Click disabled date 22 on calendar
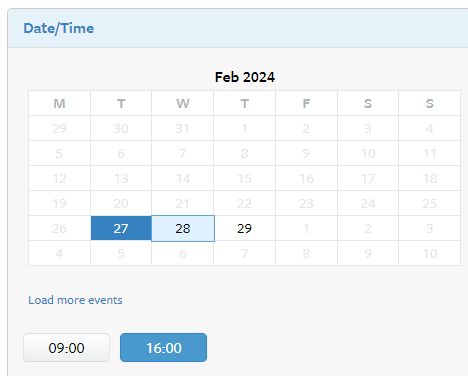This screenshot has width=468, height=376. click(x=244, y=203)
